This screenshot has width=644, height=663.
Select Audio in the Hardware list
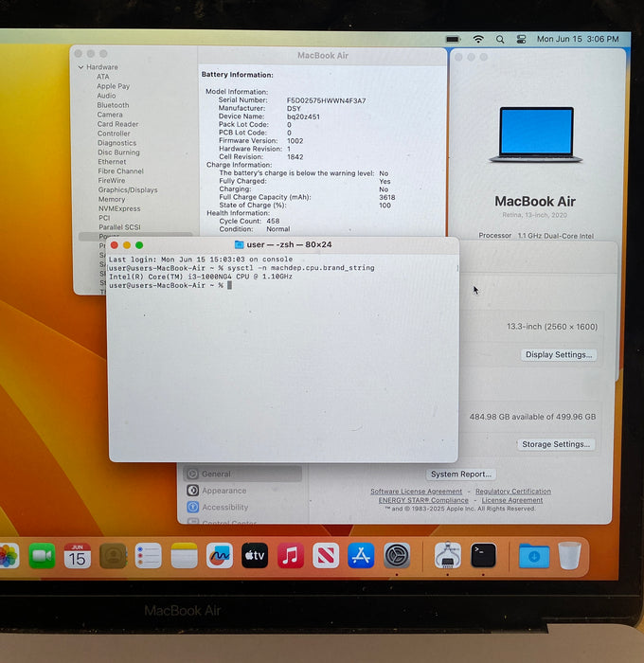click(x=106, y=96)
